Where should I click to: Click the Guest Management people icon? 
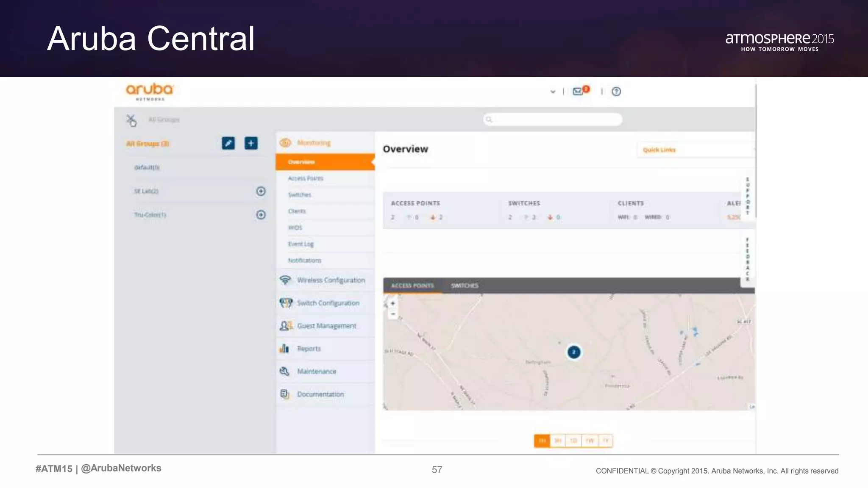[286, 326]
